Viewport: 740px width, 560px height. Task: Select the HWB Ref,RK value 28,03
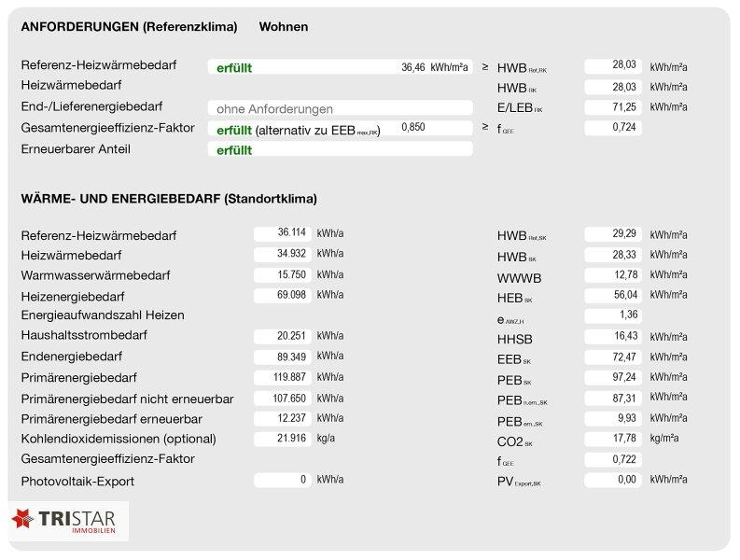point(613,66)
